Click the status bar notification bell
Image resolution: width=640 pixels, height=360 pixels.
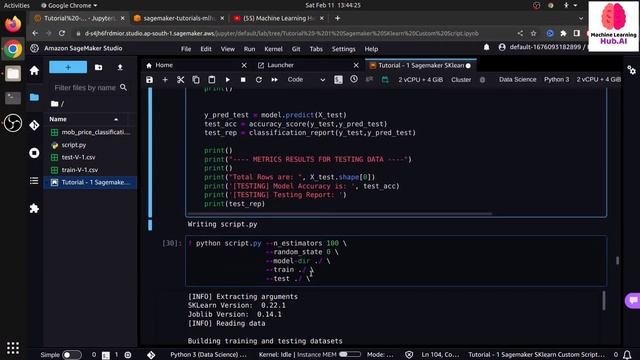(627, 354)
